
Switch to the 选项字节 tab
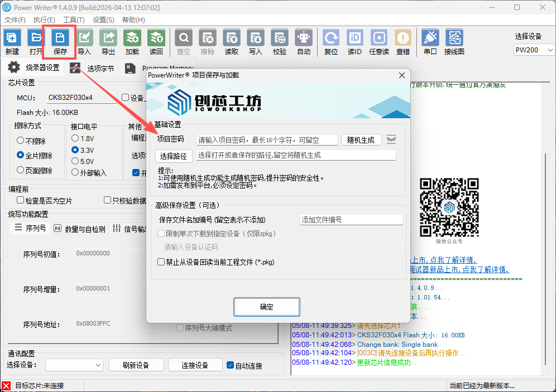coord(92,68)
